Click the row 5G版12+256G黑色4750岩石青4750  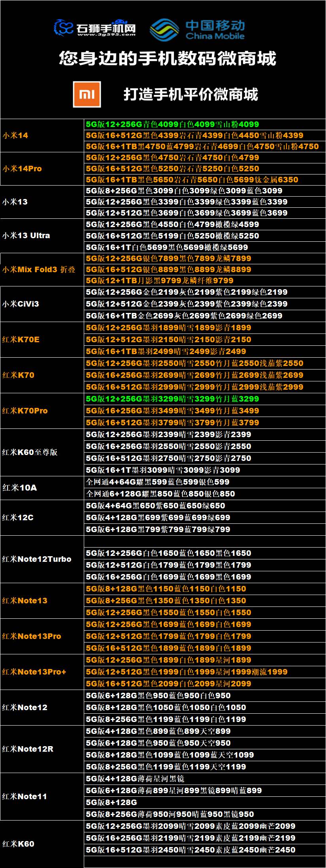pos(205,157)
